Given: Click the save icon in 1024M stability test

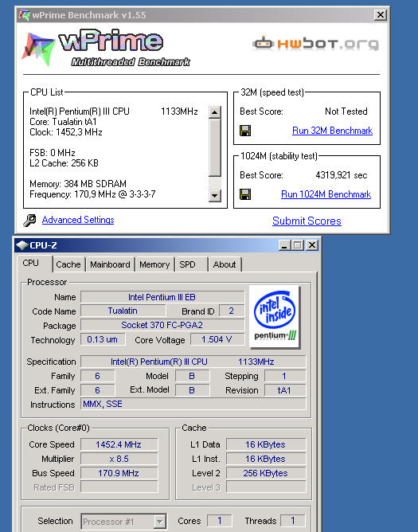Looking at the screenshot, I should point(245,194).
